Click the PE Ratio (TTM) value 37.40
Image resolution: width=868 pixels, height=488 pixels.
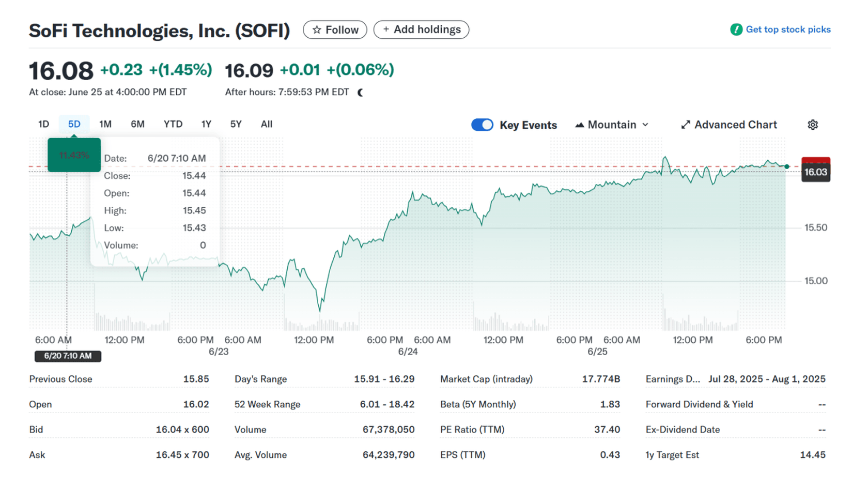pos(607,430)
